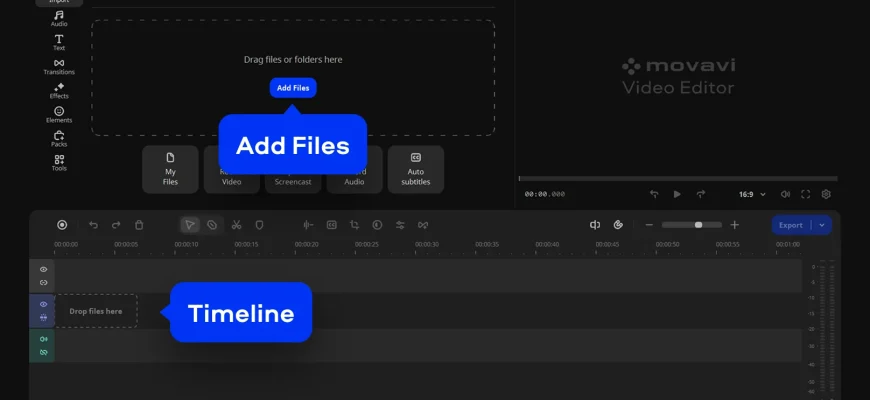Play the preview video
The image size is (870, 400).
[677, 194]
